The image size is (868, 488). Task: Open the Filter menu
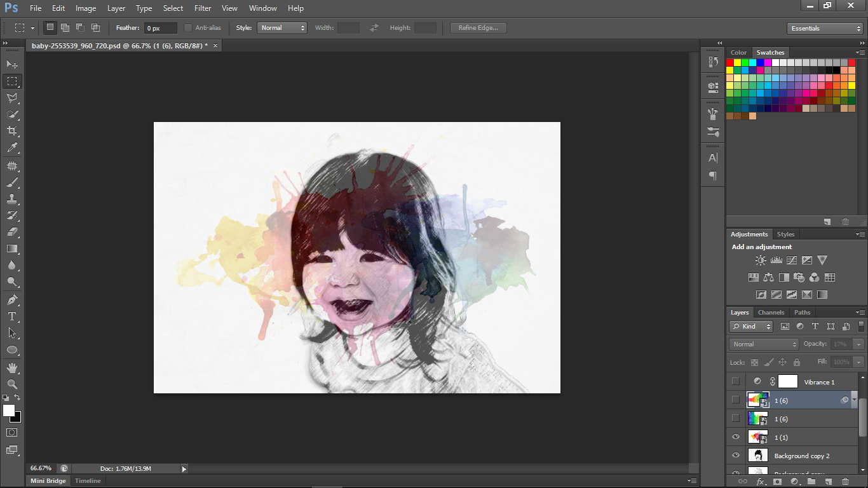(203, 8)
